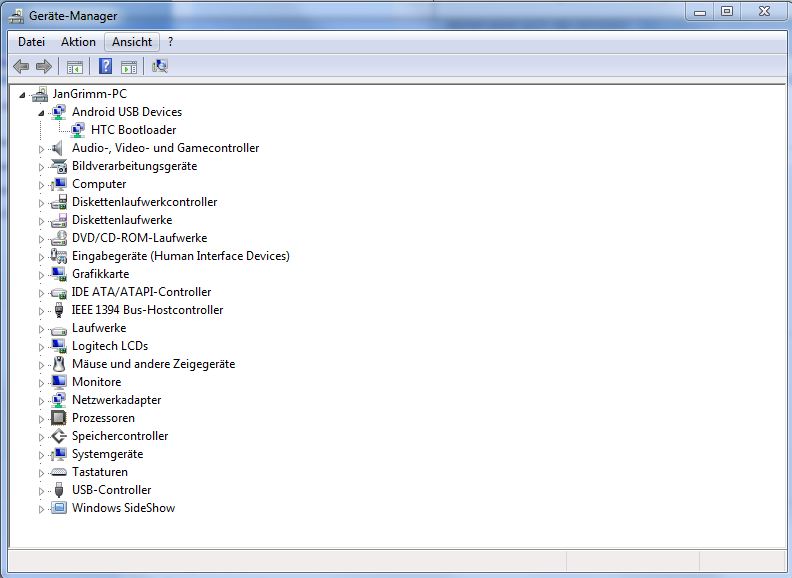Toggle the console tree pane toolbar icon

coord(75,67)
